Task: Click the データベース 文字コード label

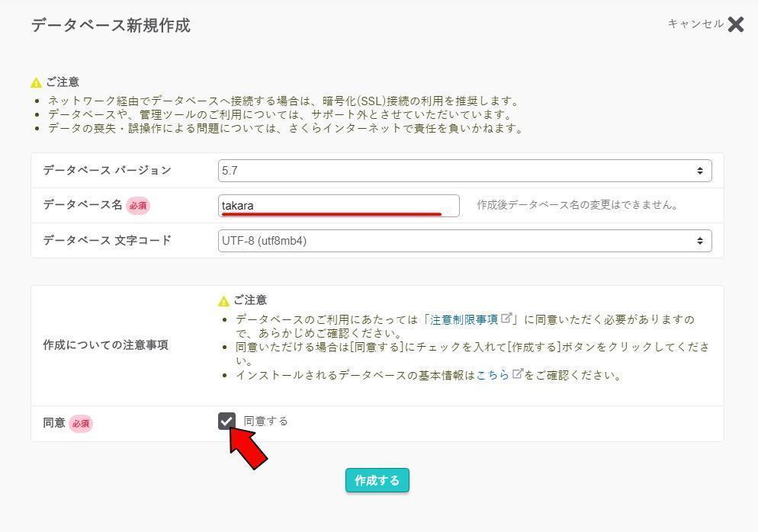Action: coord(107,240)
